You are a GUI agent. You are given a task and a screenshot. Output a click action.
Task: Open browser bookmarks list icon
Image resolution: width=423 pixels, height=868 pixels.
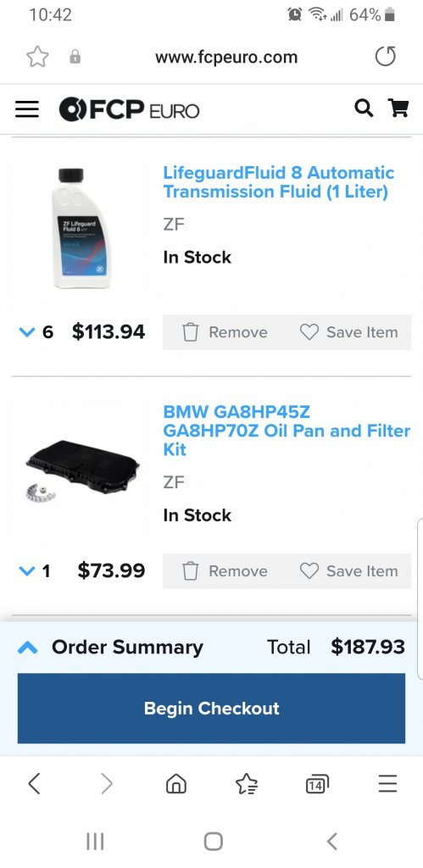pyautogui.click(x=247, y=783)
